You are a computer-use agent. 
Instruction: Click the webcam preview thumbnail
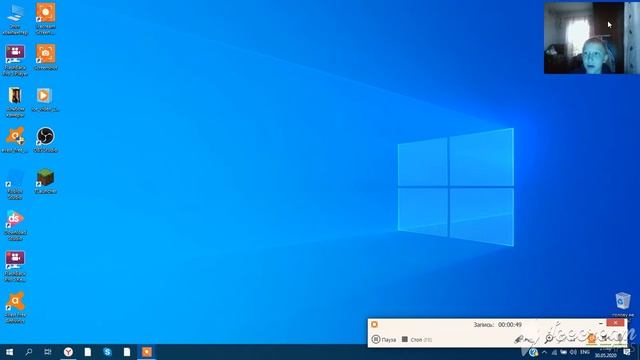(x=591, y=38)
